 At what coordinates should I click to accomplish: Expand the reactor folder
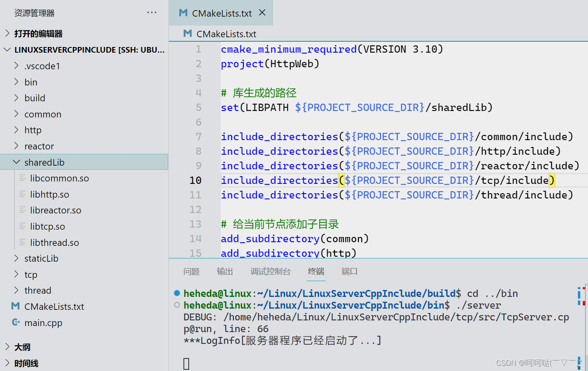tap(17, 146)
